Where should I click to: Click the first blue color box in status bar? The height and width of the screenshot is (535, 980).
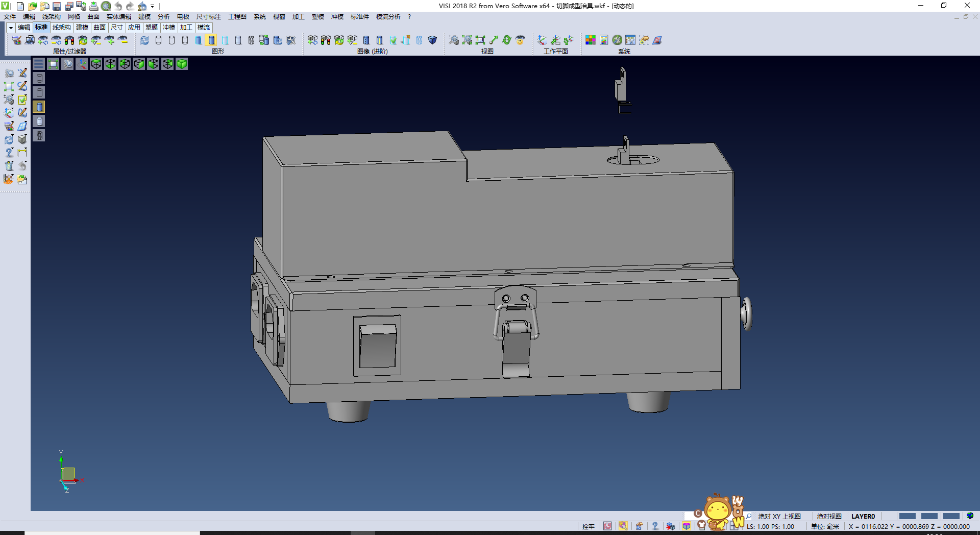click(907, 516)
